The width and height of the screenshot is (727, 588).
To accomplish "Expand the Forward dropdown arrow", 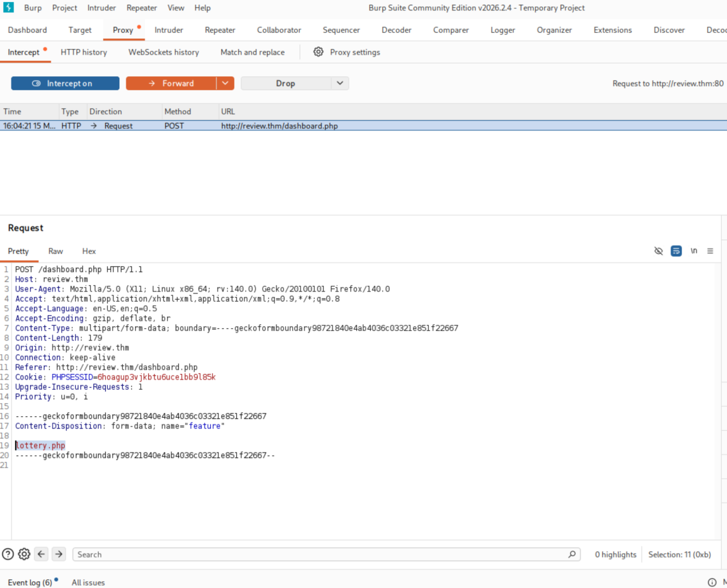I will [225, 83].
